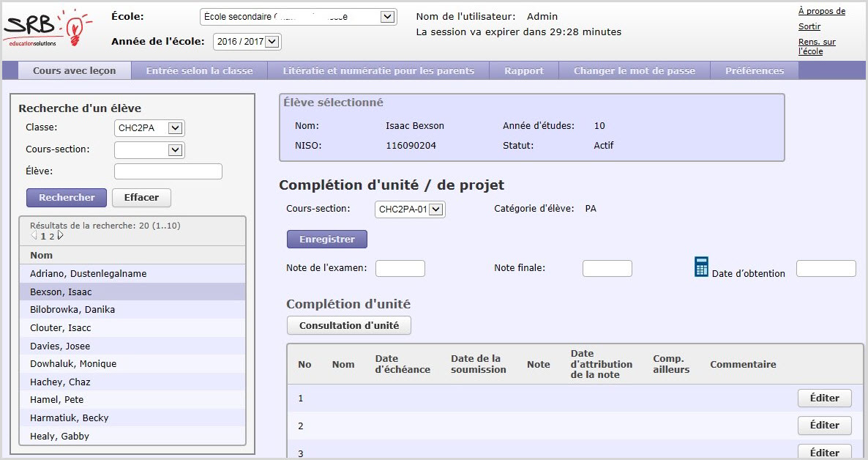Open the Préférences tab
Screen dimensions: 868x460
(x=754, y=71)
